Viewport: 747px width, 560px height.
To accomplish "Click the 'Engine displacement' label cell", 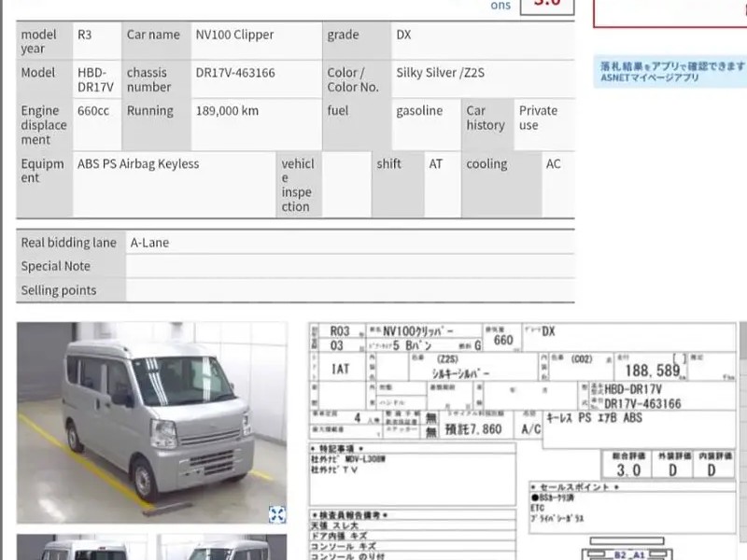I will (44, 125).
